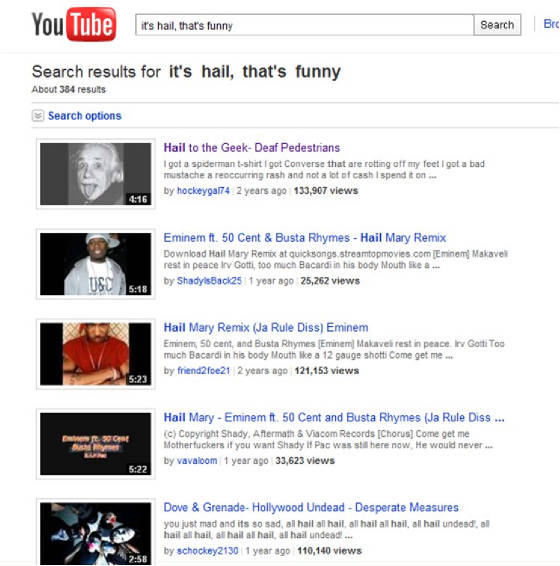Open the Search options link
Screen dimensions: 560x566
coord(84,116)
